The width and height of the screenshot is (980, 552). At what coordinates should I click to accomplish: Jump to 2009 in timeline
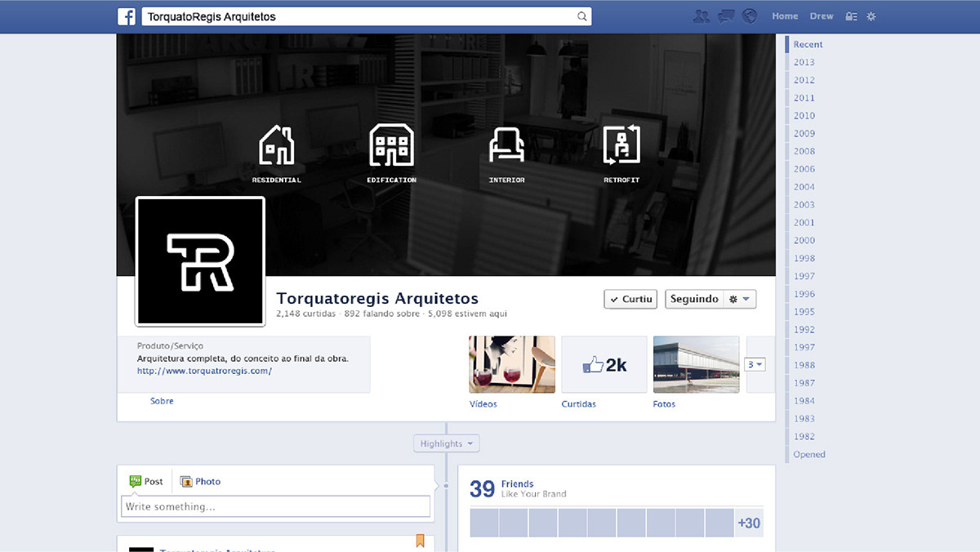point(804,134)
